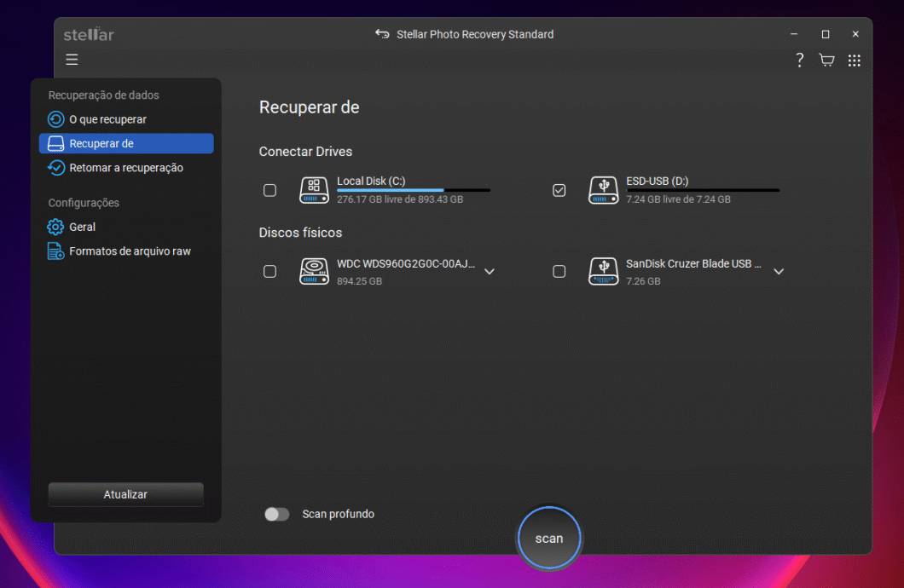The width and height of the screenshot is (904, 588).
Task: Open 'Retomar a recuperação' menu entry
Action: 126,168
